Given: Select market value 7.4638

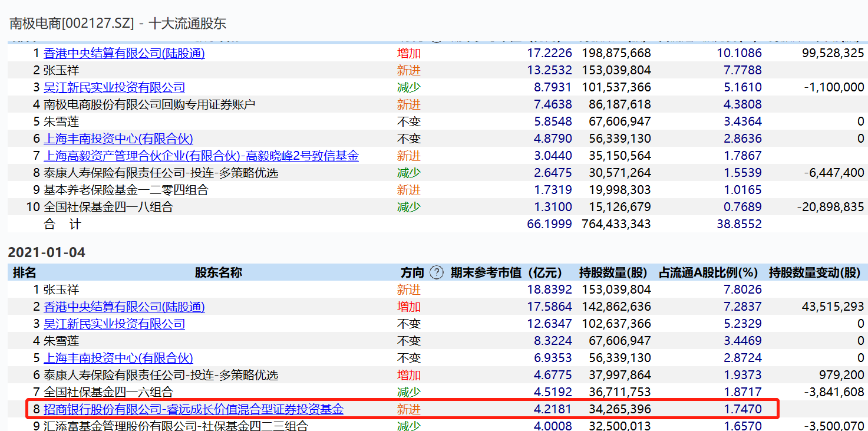Looking at the screenshot, I should [553, 104].
